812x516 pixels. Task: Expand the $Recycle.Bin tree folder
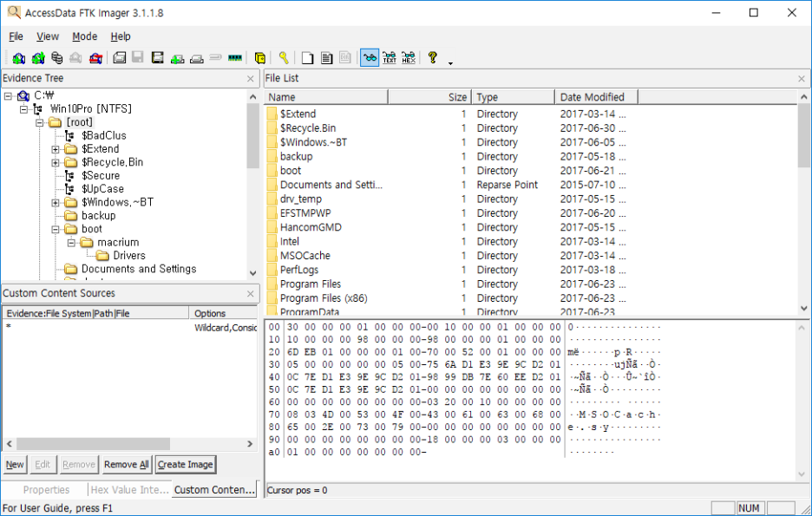(56, 162)
